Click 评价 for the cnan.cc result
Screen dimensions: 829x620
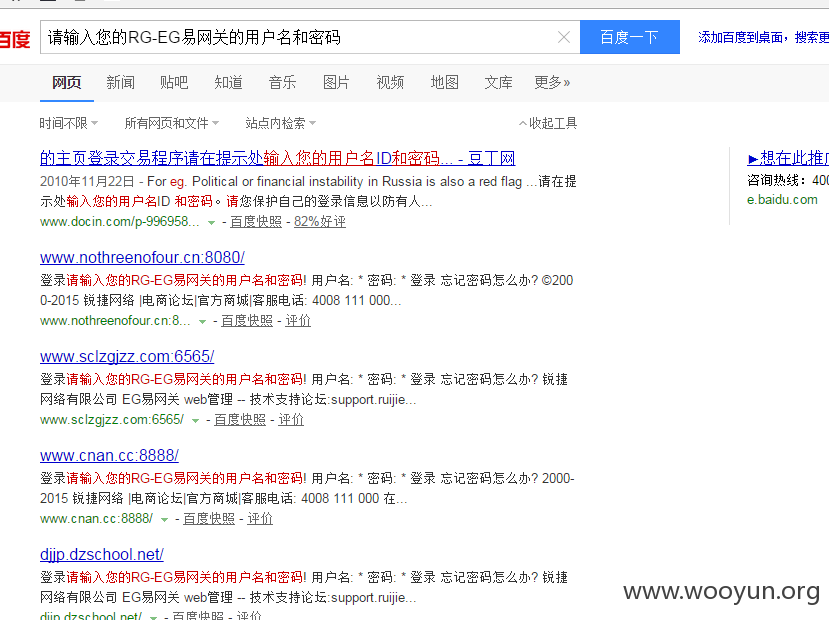pos(260,519)
